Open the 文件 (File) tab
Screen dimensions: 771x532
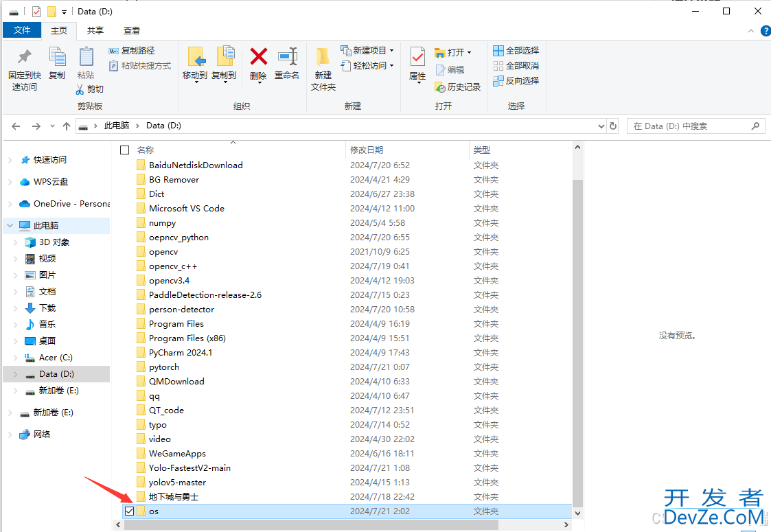tap(22, 30)
